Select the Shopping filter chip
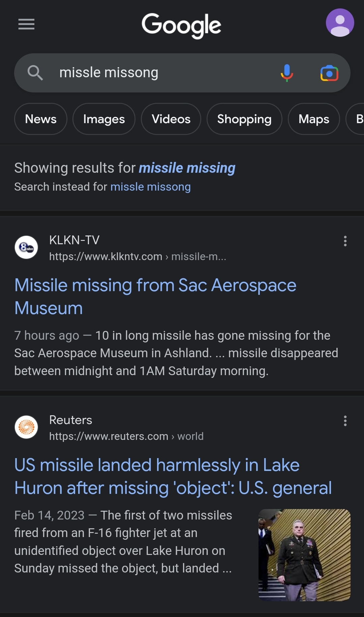The height and width of the screenshot is (617, 364). pyautogui.click(x=244, y=119)
